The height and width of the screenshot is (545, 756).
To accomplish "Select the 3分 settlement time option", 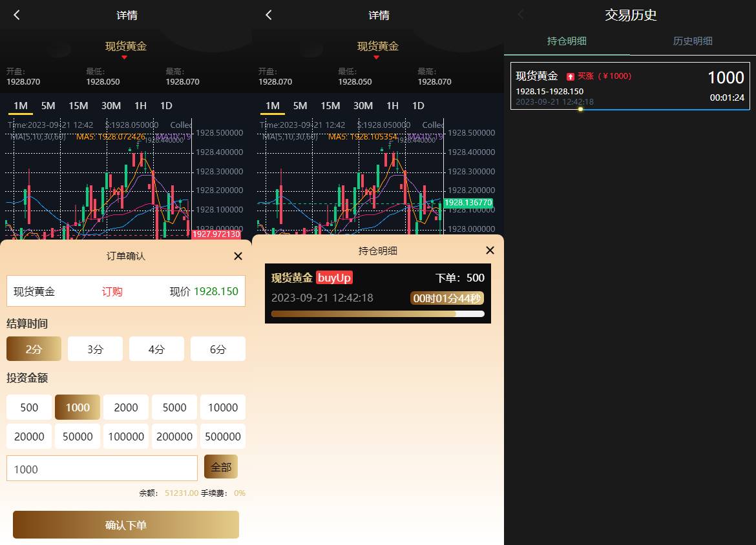I will click(x=95, y=348).
